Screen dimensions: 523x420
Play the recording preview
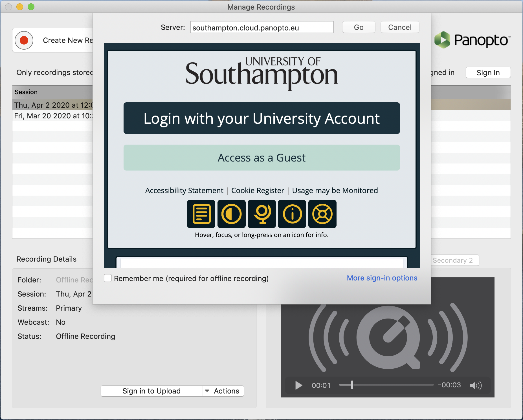(x=298, y=385)
